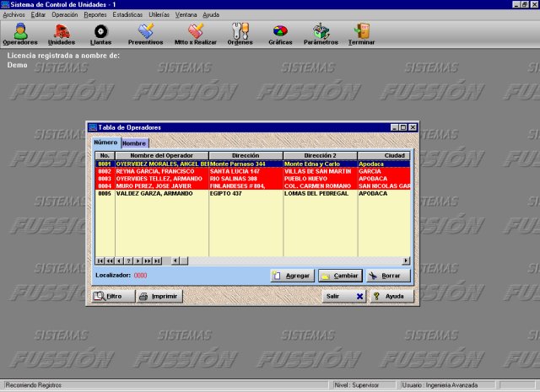Click the Localizador value 0000
This screenshot has height=392, width=540.
pyautogui.click(x=140, y=276)
